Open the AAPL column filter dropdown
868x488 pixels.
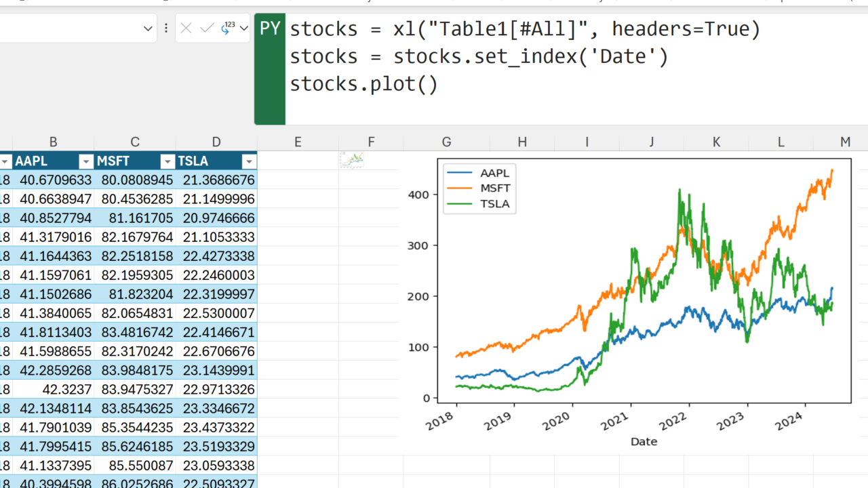point(86,161)
